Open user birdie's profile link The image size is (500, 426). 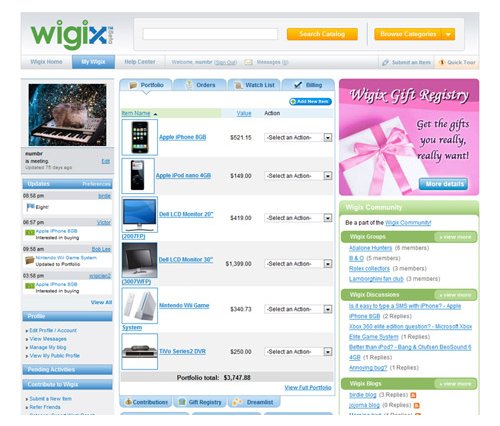(105, 196)
